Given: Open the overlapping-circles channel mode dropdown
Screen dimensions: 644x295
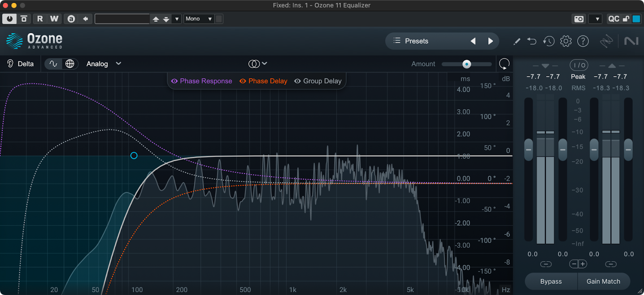Looking at the screenshot, I should (258, 64).
